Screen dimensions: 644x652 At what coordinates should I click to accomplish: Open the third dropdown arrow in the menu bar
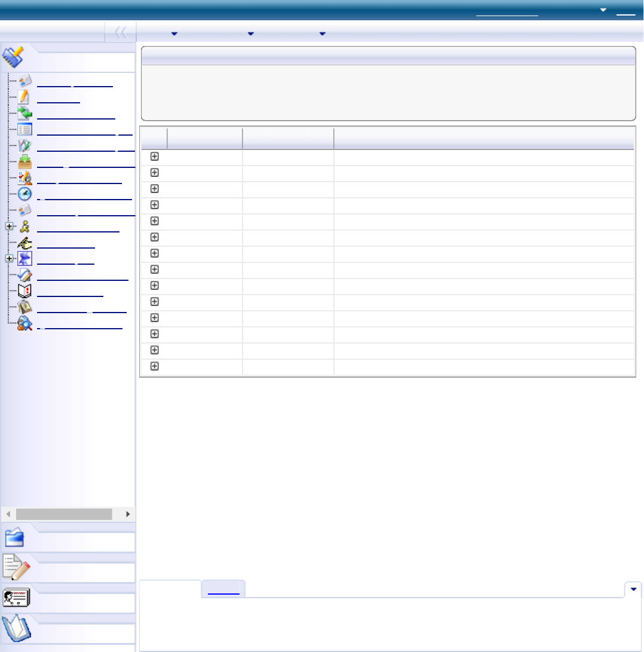322,33
